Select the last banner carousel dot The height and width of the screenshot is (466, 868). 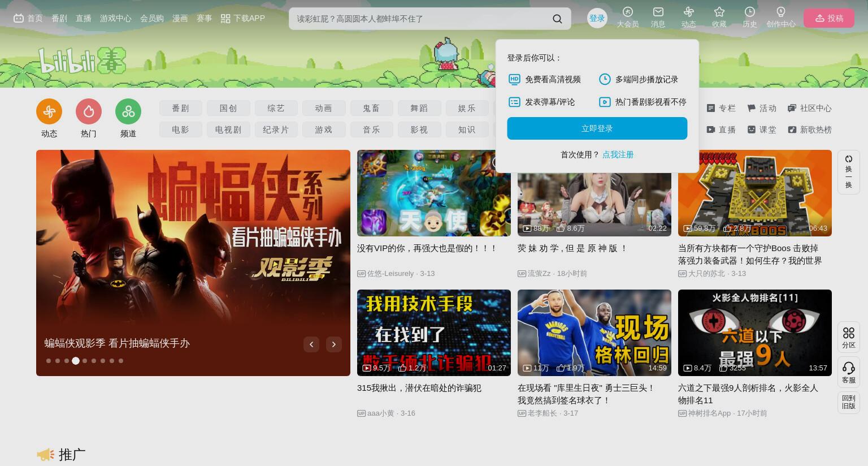click(121, 361)
